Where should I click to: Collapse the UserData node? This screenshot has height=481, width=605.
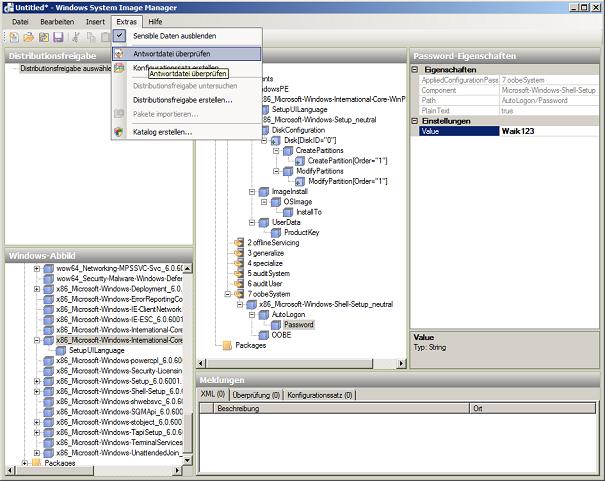tap(252, 222)
